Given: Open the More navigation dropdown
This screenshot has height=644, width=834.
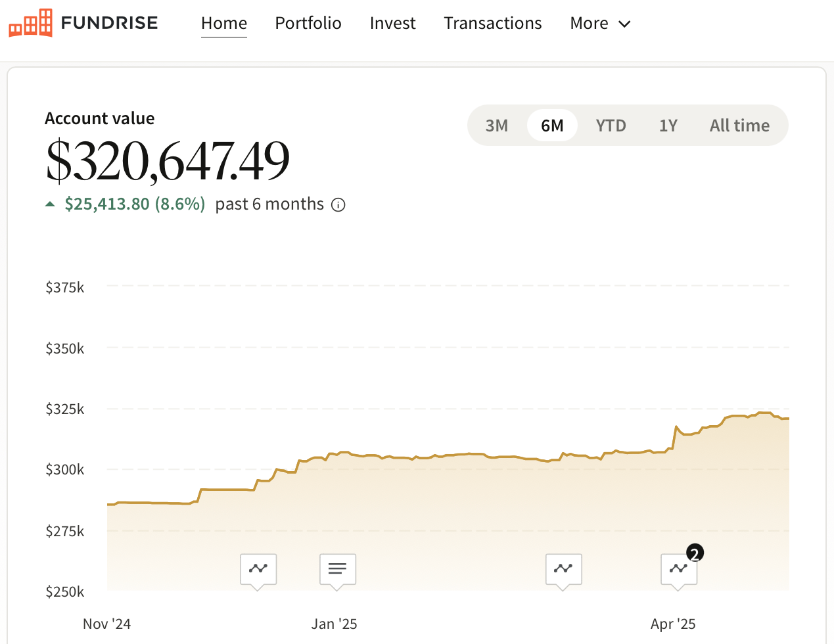Looking at the screenshot, I should click(x=600, y=23).
